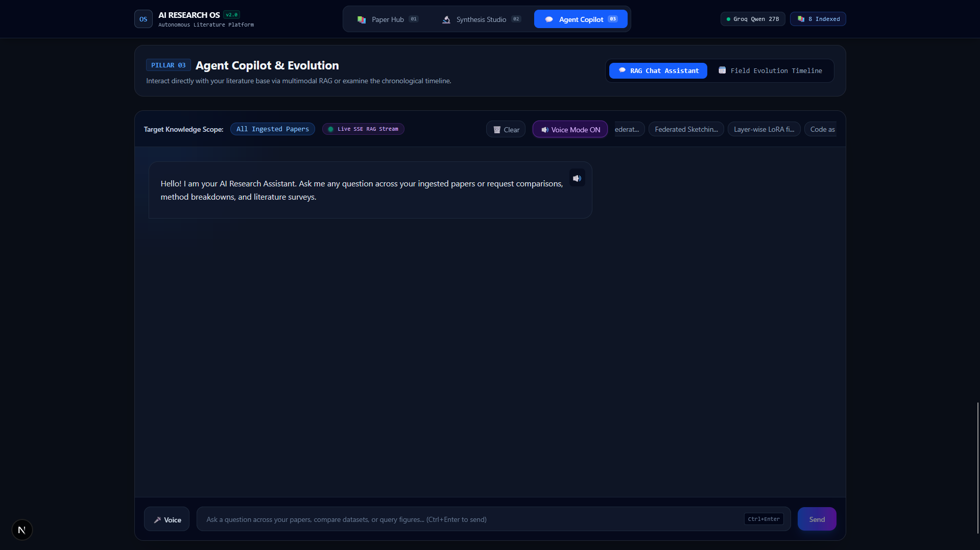Play the greeting message audio with the speaker icon
The image size is (980, 550).
click(x=577, y=178)
